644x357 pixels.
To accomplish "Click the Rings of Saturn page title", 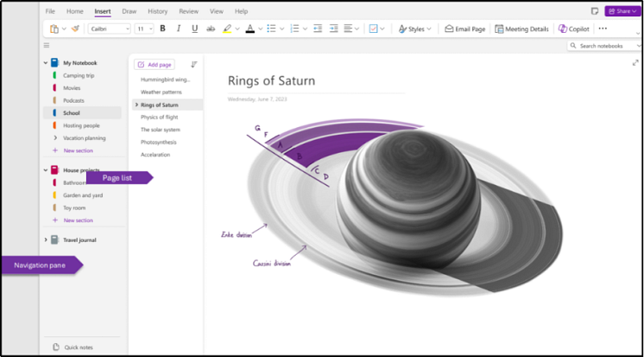I will [x=271, y=80].
